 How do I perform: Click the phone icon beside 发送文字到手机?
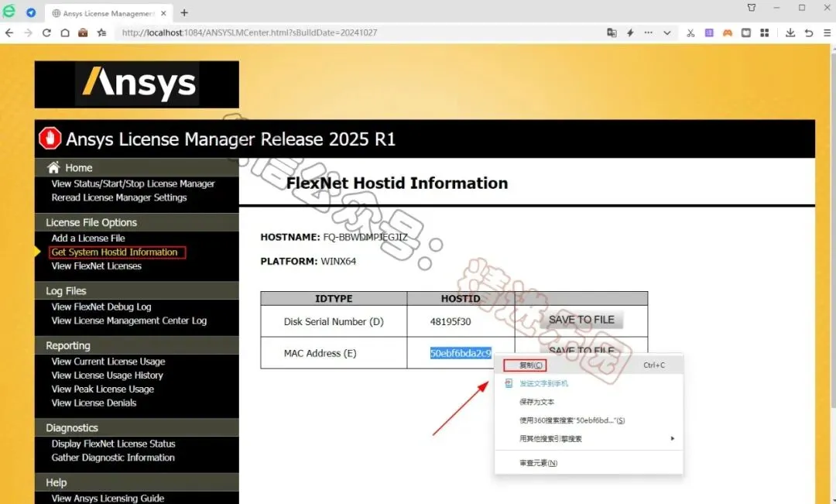tap(509, 383)
